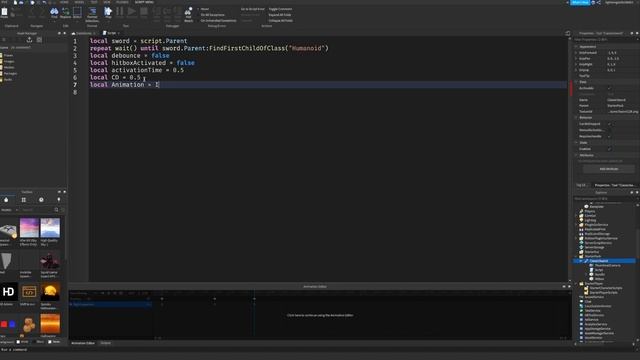640x360 pixels.
Task: Click the Explorer vertical scrollbar
Action: click(637, 273)
